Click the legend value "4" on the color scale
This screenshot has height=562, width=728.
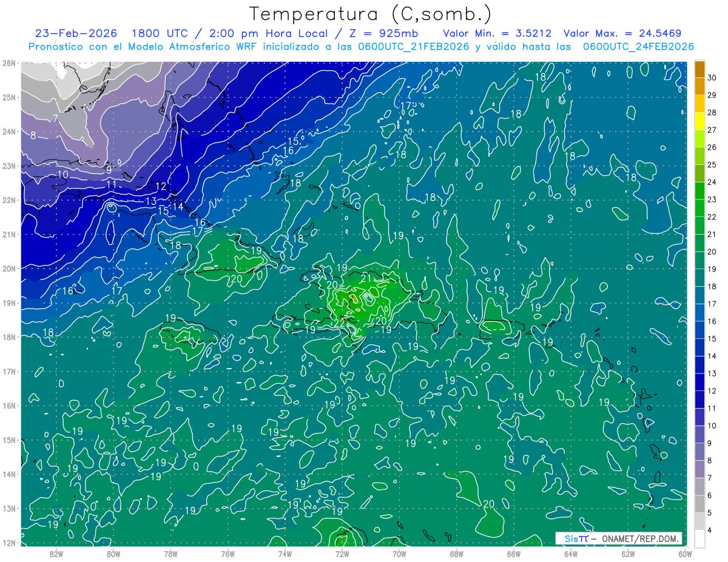[x=710, y=530]
